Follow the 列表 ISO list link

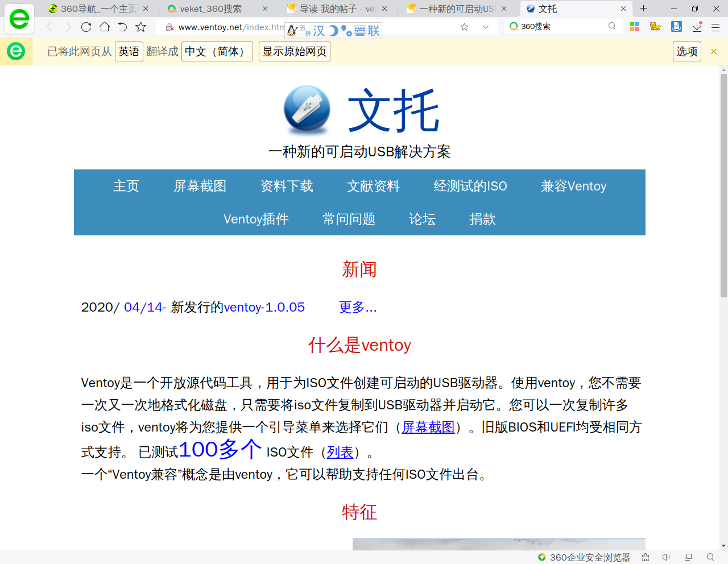[340, 453]
